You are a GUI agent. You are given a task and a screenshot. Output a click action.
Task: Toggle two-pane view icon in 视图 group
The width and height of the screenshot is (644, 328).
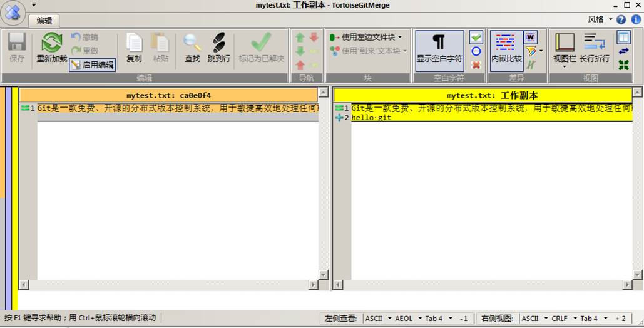(623, 38)
